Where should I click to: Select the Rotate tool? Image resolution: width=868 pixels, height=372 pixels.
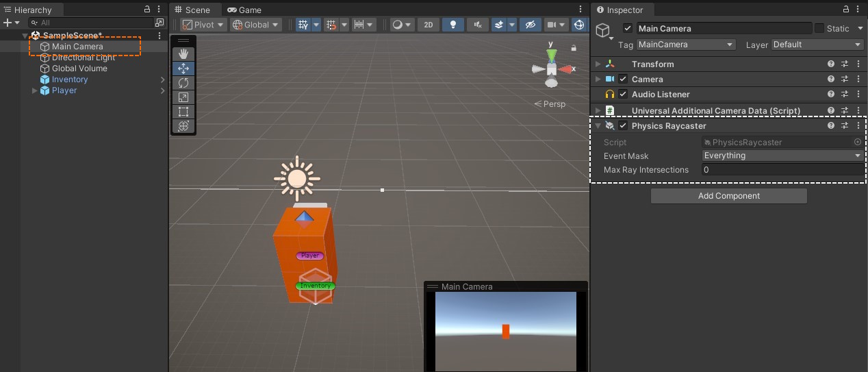[x=183, y=83]
